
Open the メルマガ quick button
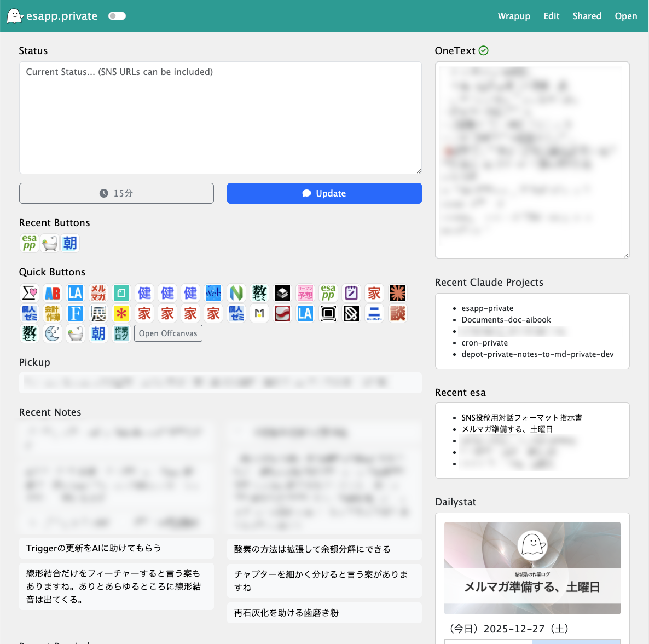pos(98,293)
